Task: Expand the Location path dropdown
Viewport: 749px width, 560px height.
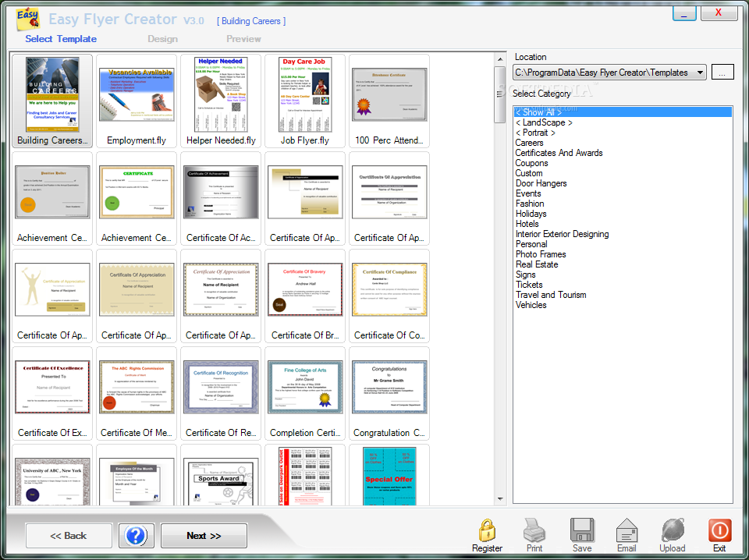Action: tap(699, 73)
